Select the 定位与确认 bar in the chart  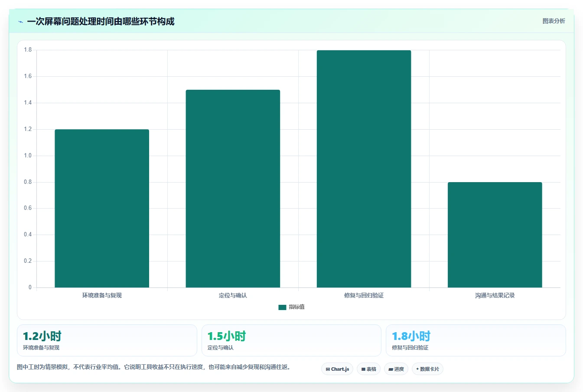(x=233, y=189)
